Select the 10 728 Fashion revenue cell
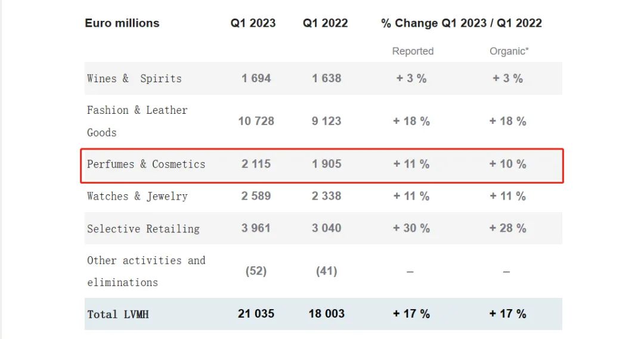This screenshot has height=339, width=644. click(256, 121)
